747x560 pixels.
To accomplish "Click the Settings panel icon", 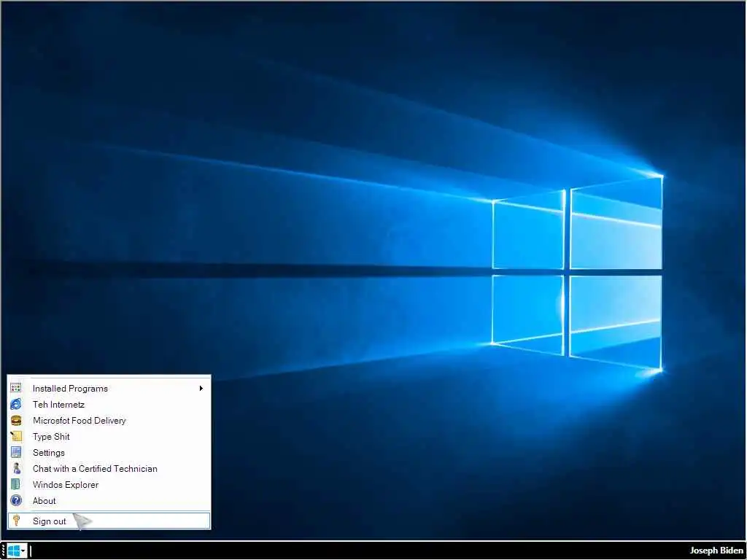I will point(16,452).
